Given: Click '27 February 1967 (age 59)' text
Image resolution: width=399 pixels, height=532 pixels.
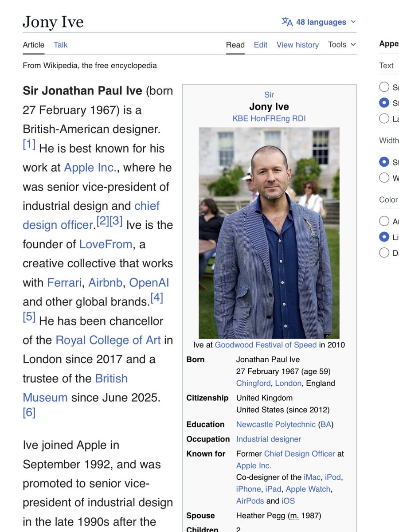Looking at the screenshot, I should click(283, 371).
